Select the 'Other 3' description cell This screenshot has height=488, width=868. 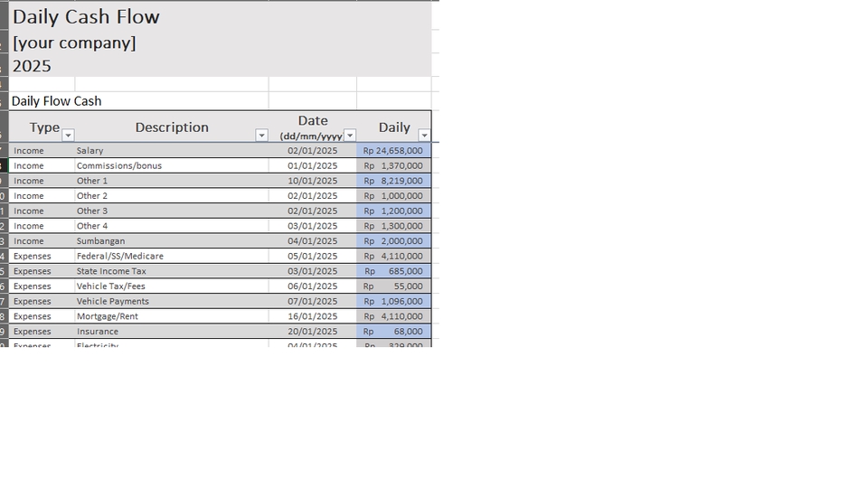172,211
